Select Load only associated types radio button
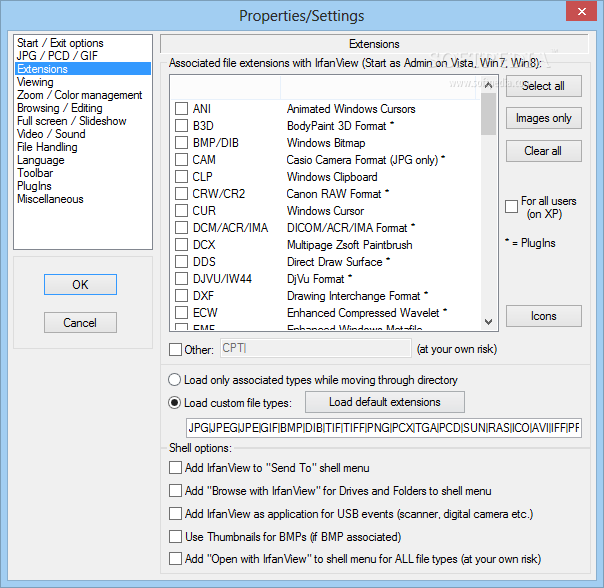The width and height of the screenshot is (604, 588). point(174,380)
